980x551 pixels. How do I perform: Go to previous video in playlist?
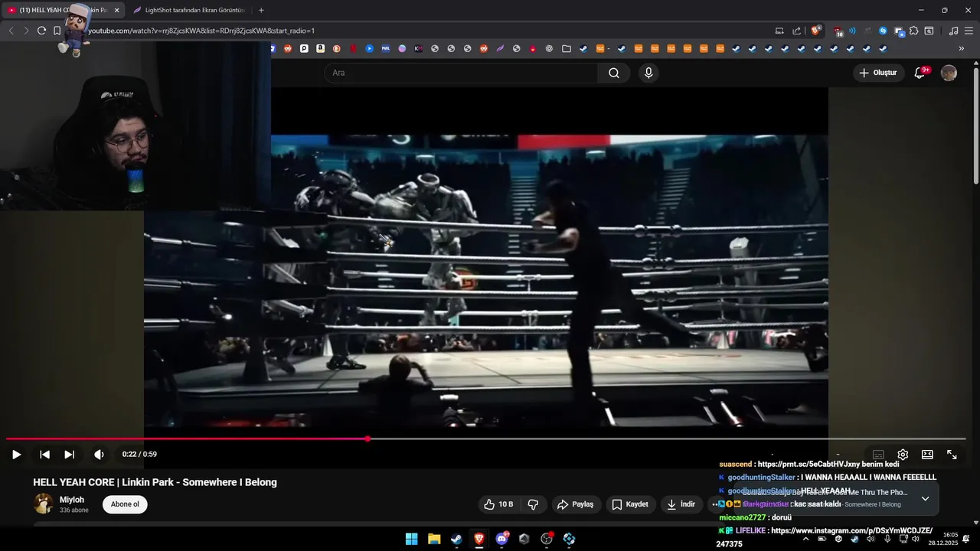pos(45,455)
